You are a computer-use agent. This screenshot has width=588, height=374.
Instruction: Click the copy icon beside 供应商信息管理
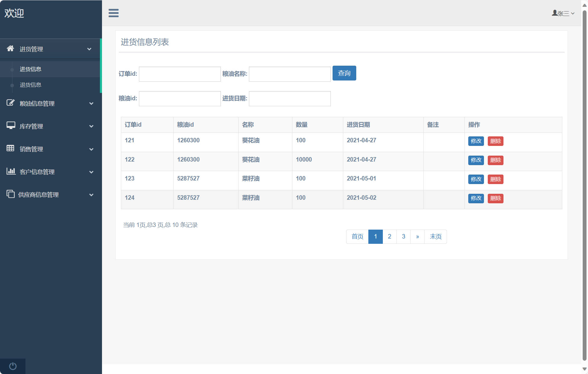pyautogui.click(x=10, y=194)
